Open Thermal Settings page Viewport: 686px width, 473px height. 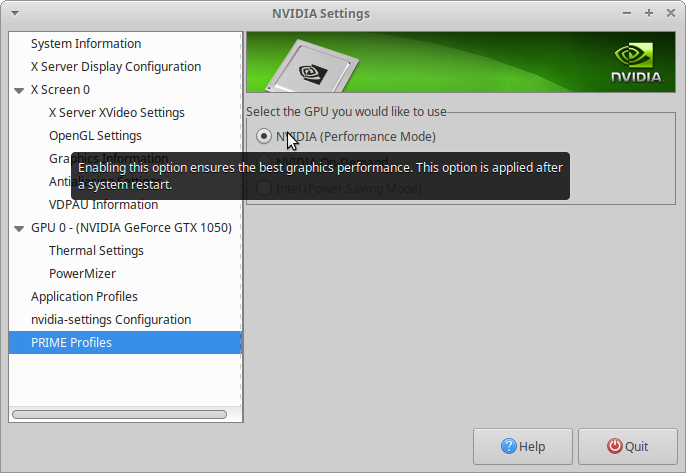click(x=96, y=251)
